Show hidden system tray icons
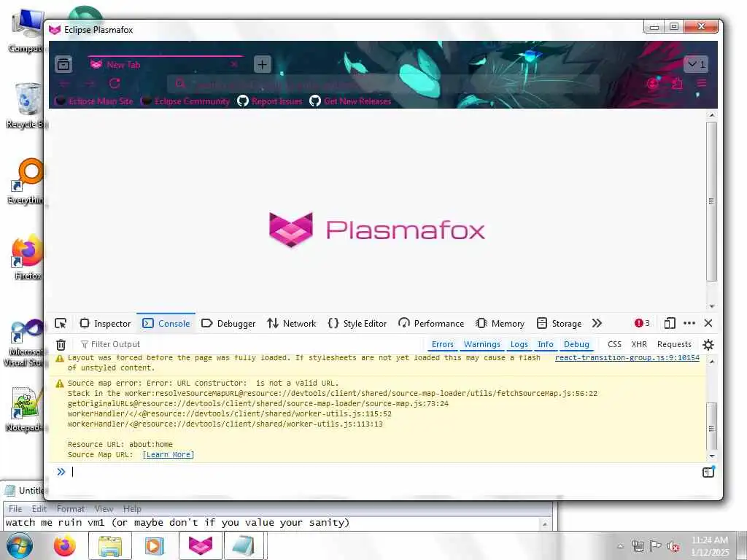The height and width of the screenshot is (560, 747). coord(620,546)
